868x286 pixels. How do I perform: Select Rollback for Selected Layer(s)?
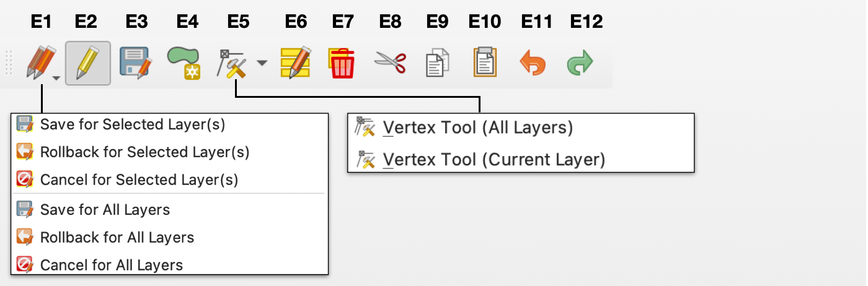(144, 152)
